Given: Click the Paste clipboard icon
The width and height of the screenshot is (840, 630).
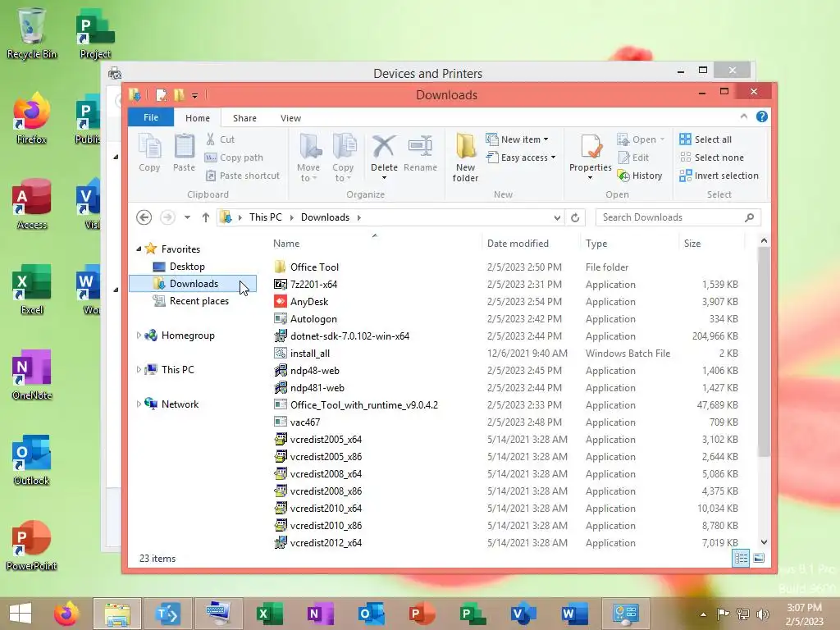Looking at the screenshot, I should (184, 152).
